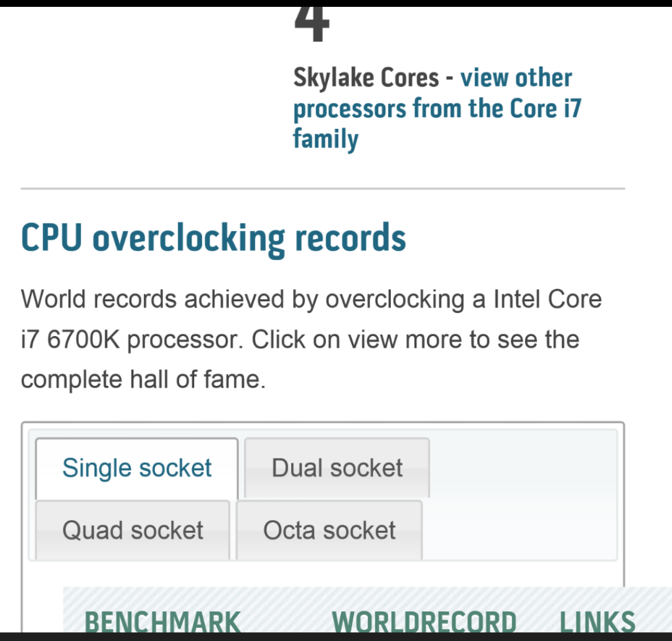The width and height of the screenshot is (672, 641).
Task: Click the large core count number 4
Action: (x=311, y=25)
